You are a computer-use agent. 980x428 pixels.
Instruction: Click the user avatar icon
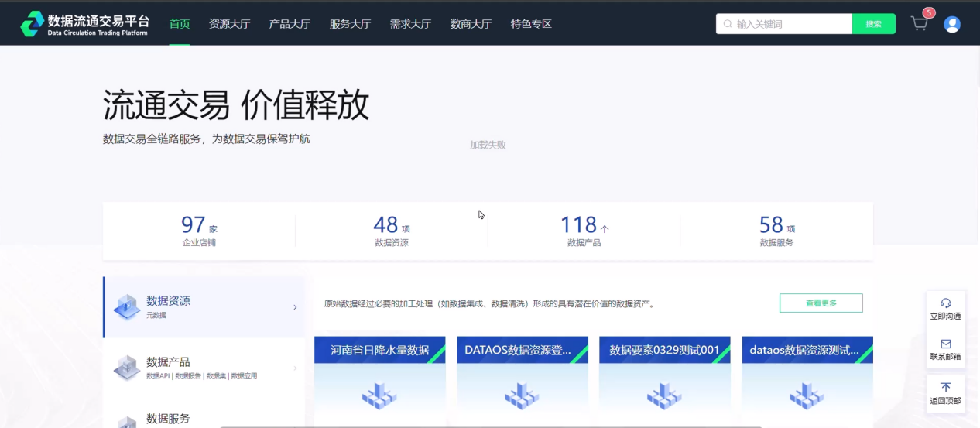(x=952, y=24)
